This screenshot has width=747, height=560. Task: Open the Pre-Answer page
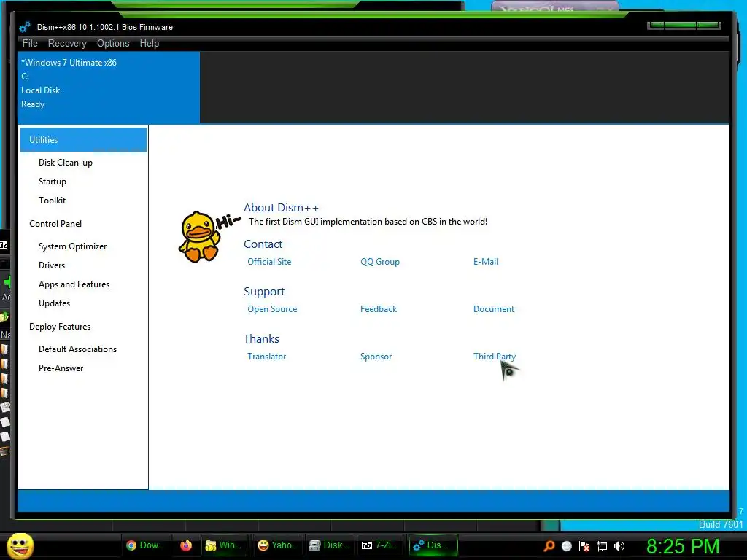[61, 368]
